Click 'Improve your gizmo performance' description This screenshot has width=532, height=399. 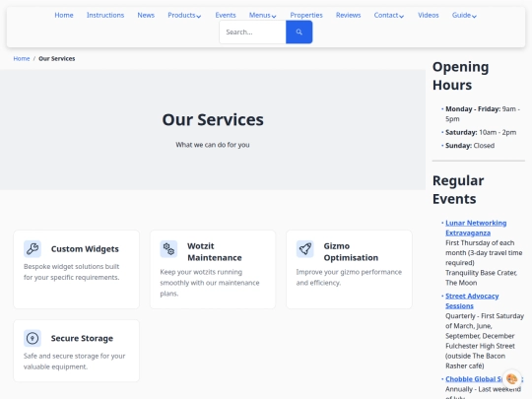(x=349, y=277)
